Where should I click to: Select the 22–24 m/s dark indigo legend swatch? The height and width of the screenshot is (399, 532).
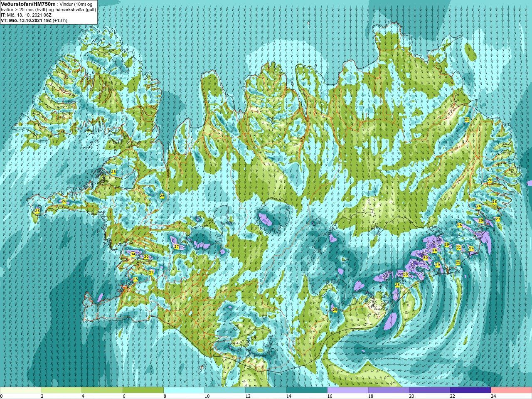[x=470, y=390]
